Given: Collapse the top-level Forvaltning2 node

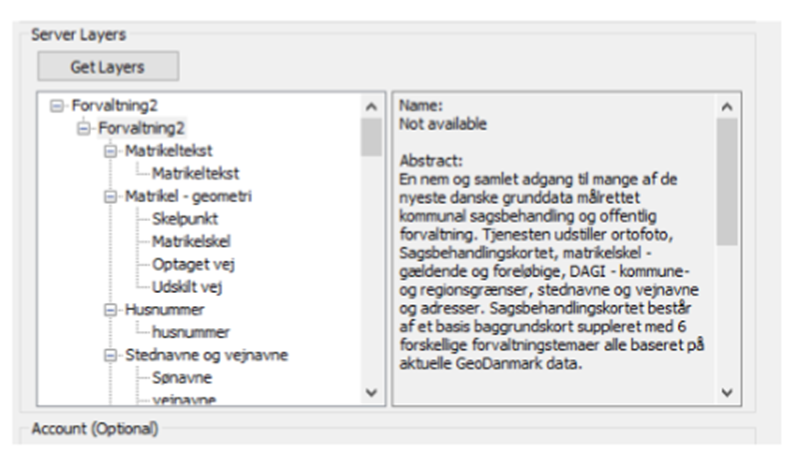Looking at the screenshot, I should pyautogui.click(x=57, y=106).
